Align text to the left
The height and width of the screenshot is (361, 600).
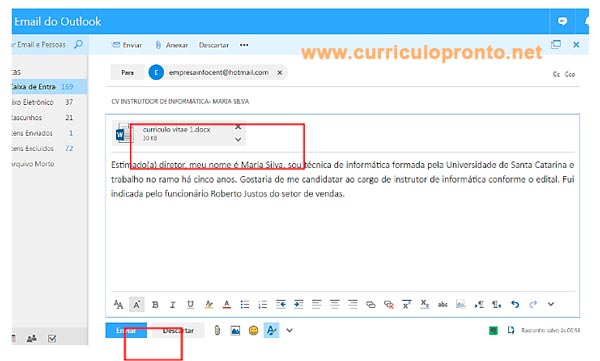(316, 304)
